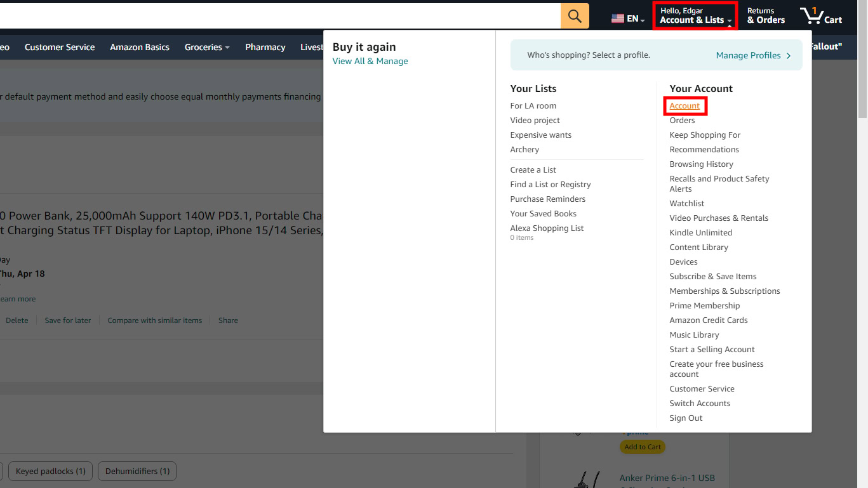This screenshot has width=868, height=488.
Task: Click Sign Out in account menu
Action: [x=686, y=418]
